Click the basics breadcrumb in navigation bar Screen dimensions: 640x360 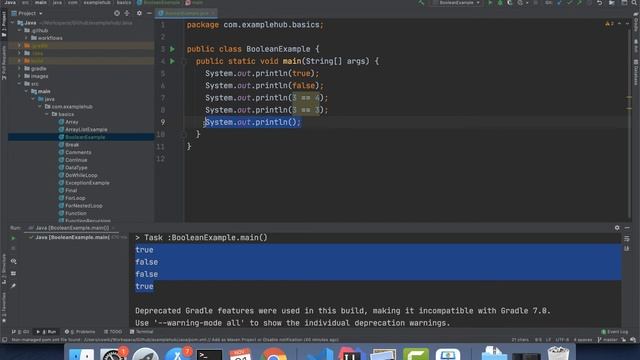point(124,2)
